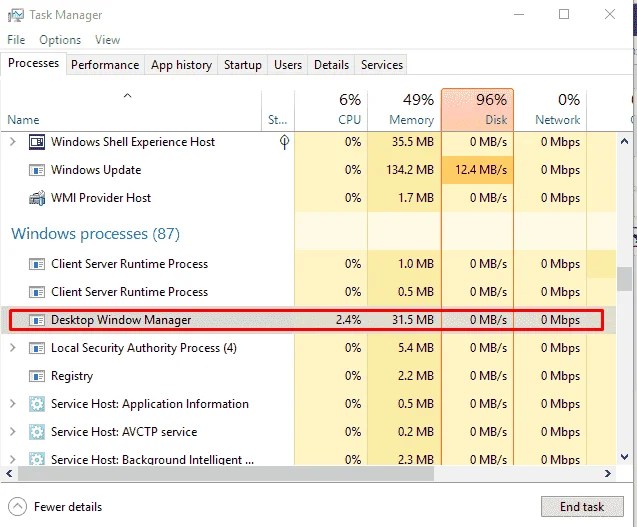Image resolution: width=637 pixels, height=527 pixels.
Task: Click the Windows processes (87) group heading
Action: coord(95,234)
